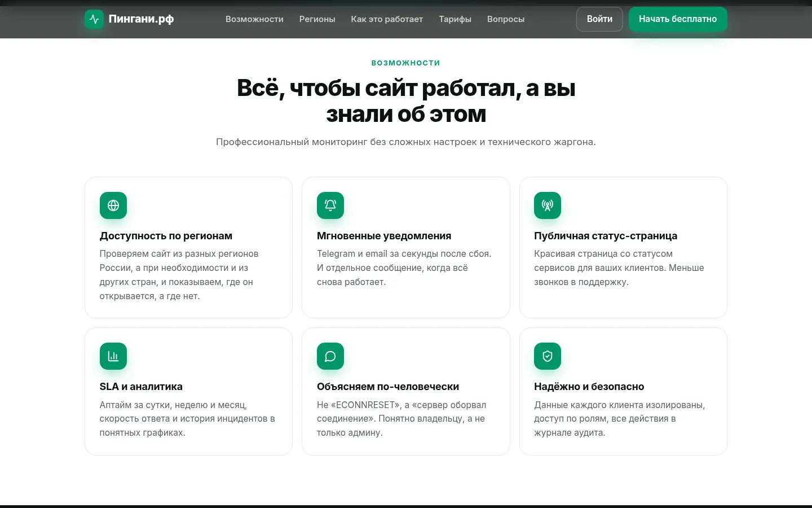Click the text Проверяем сайт из разных регионов

tap(179, 275)
